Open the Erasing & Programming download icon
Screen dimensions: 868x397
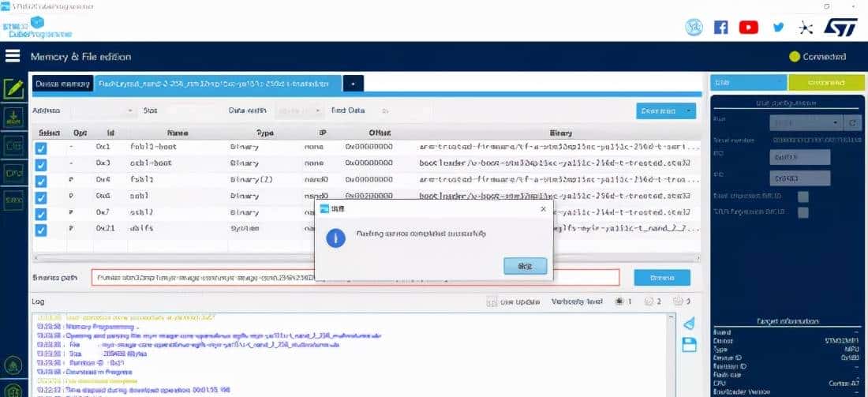13,118
